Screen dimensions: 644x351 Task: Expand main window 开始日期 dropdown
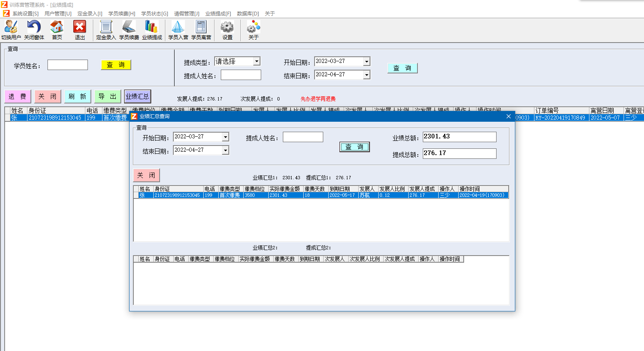click(x=367, y=61)
